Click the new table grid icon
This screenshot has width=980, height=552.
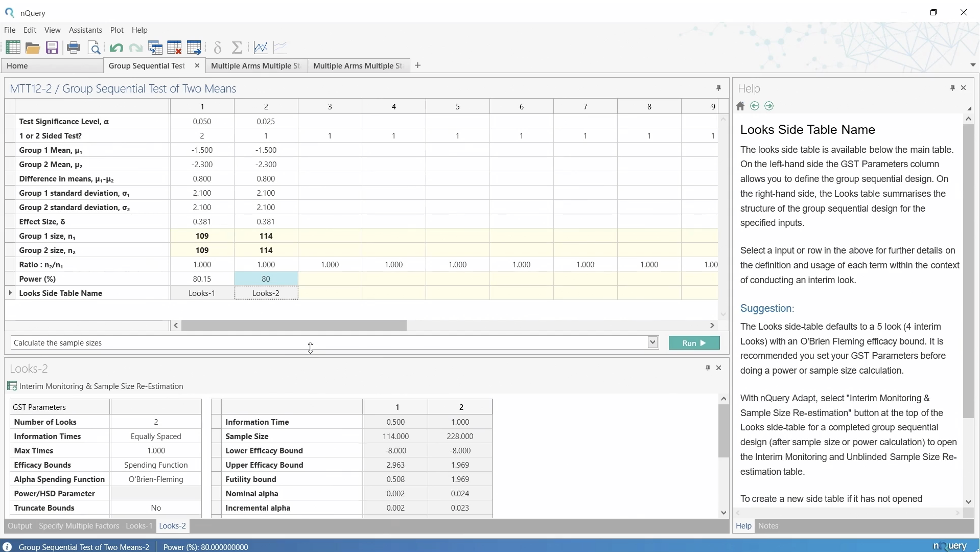[13, 48]
